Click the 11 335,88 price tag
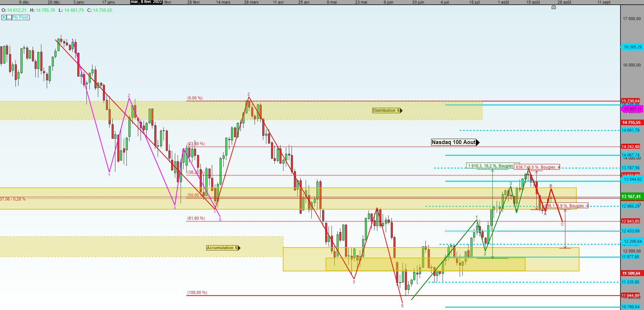Viewport: 644px width, 310px height. (x=631, y=282)
